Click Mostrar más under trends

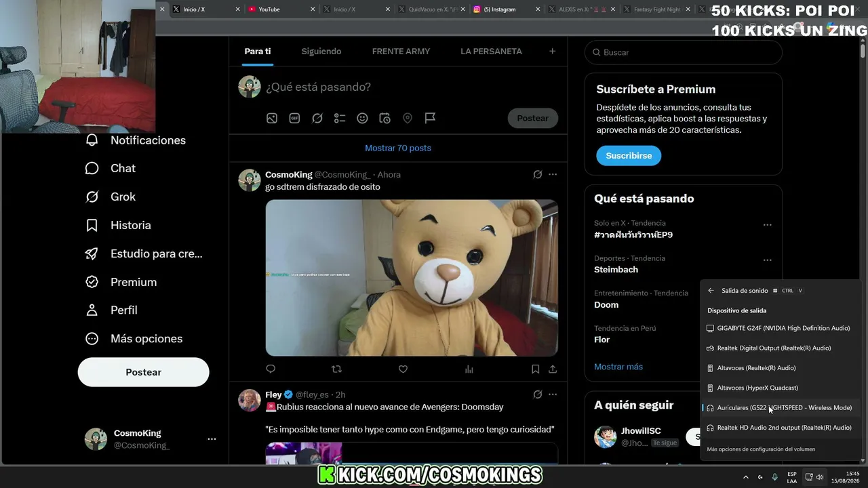618,367
